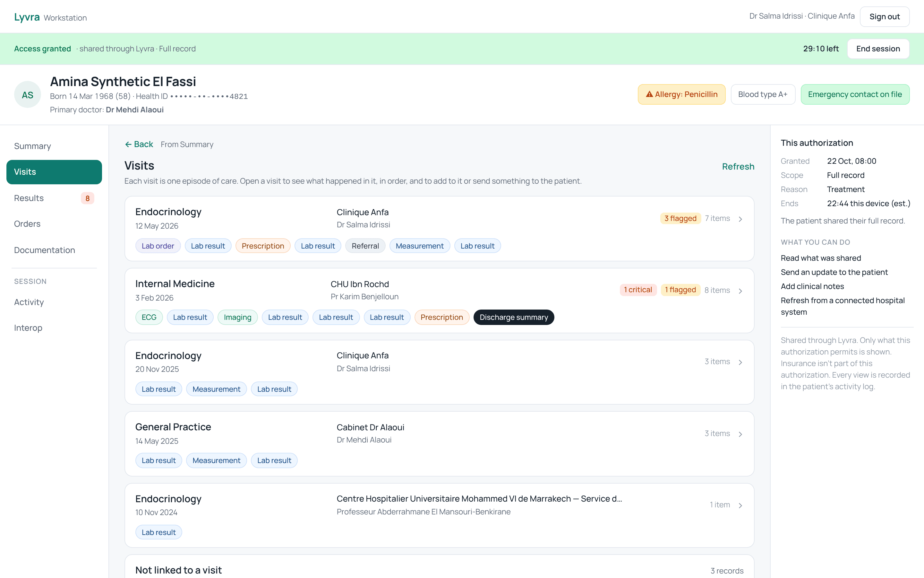Expand the Internal Medicine 3 Feb 2026 chevron
Image resolution: width=924 pixels, height=578 pixels.
[740, 291]
